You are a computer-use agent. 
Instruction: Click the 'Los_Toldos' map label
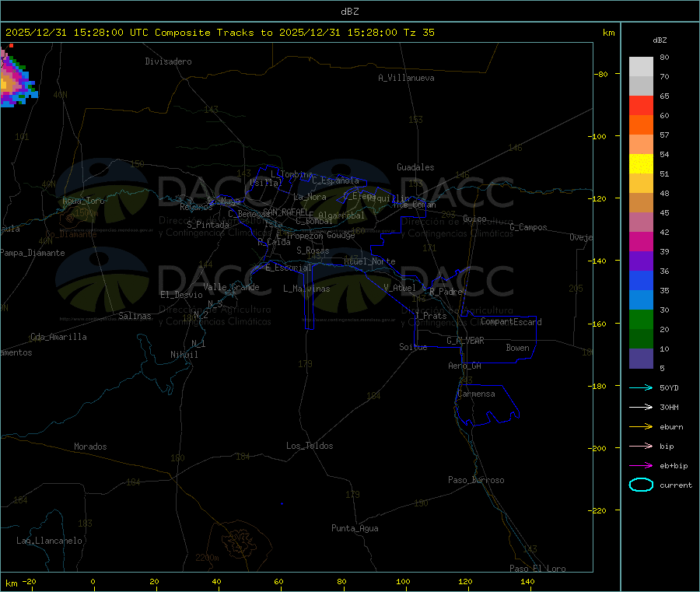[x=310, y=446]
